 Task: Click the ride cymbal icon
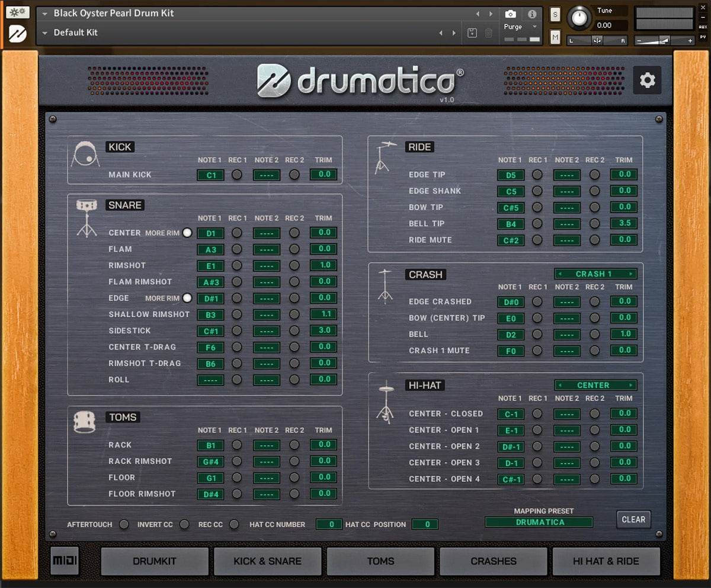click(x=385, y=158)
